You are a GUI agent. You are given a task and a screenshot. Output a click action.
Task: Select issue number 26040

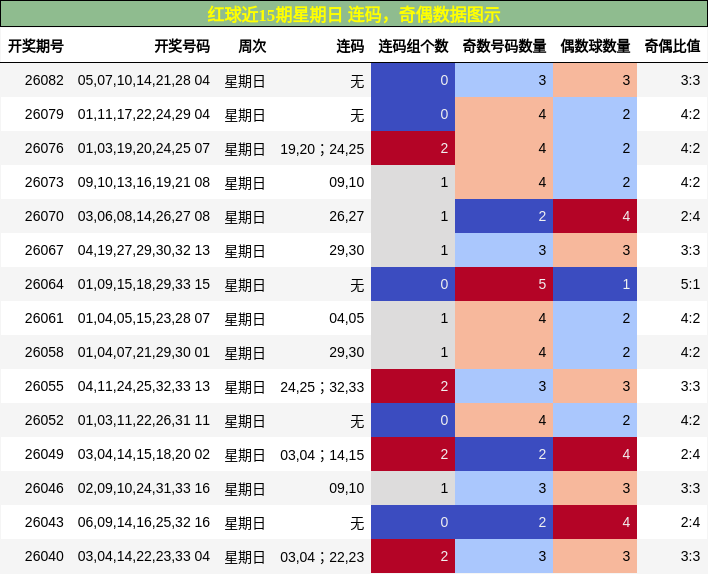(44, 556)
